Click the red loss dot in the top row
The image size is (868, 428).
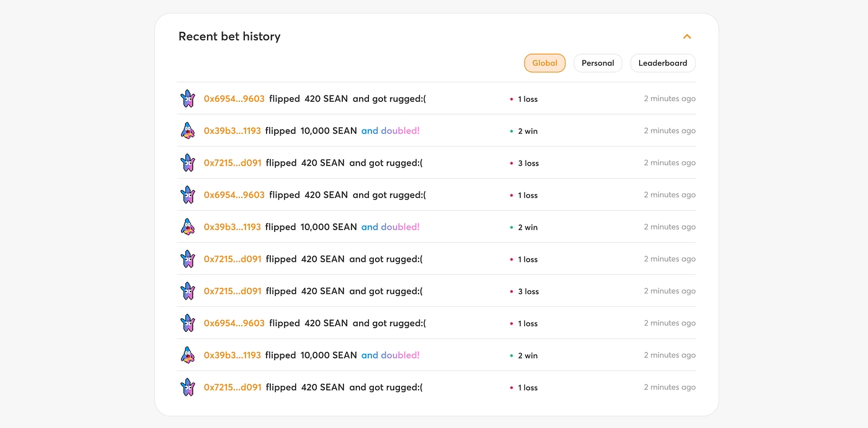click(x=511, y=99)
